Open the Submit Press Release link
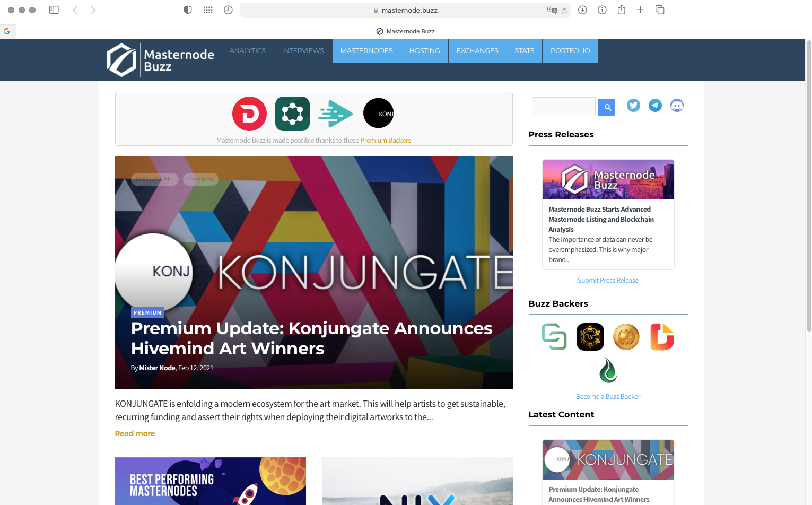Screen dimensions: 812x505 608,281
